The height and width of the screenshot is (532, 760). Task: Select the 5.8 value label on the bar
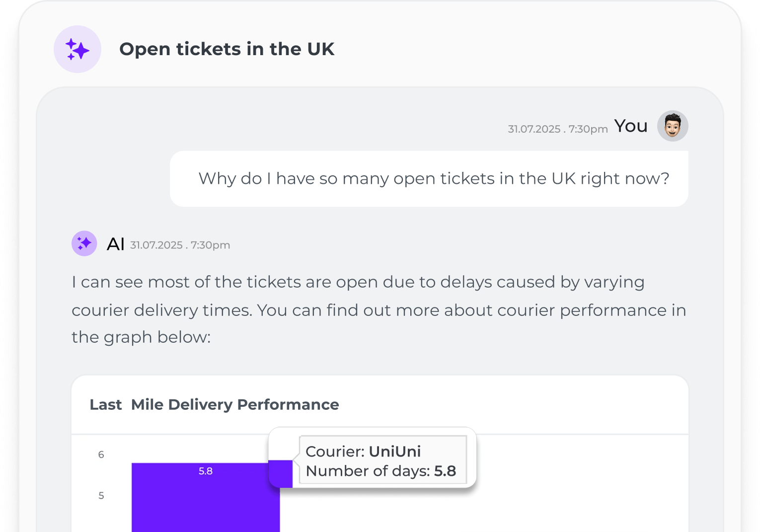pos(206,471)
